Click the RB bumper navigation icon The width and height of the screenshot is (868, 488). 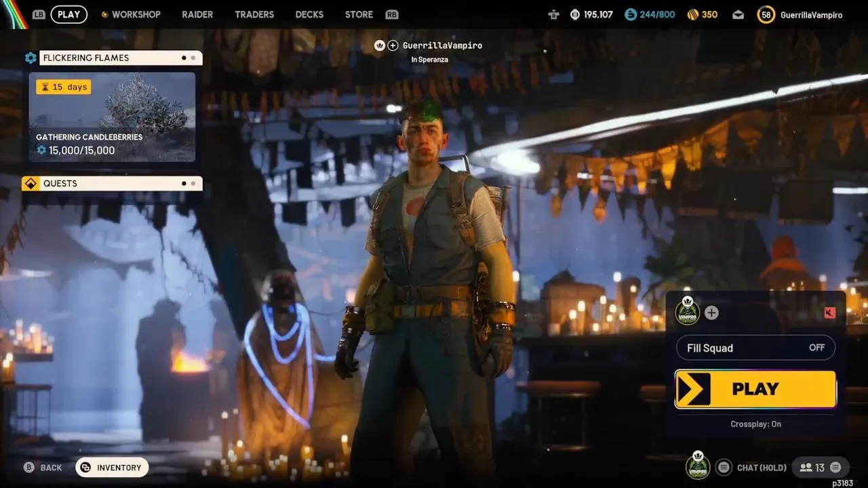(391, 14)
